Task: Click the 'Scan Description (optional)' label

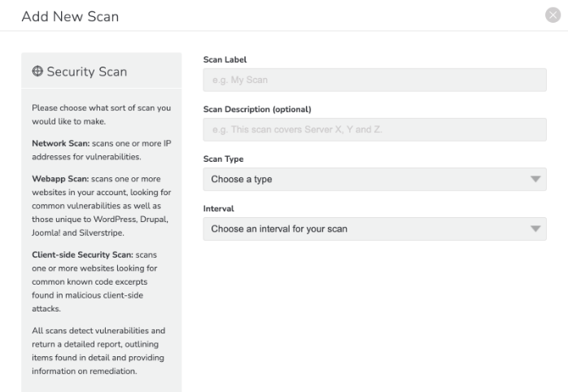Action: point(257,109)
